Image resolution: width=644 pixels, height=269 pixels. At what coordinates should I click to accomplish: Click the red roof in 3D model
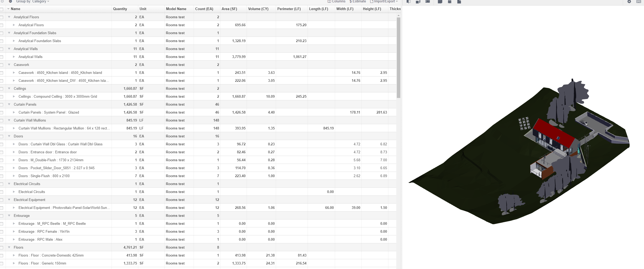point(554,133)
